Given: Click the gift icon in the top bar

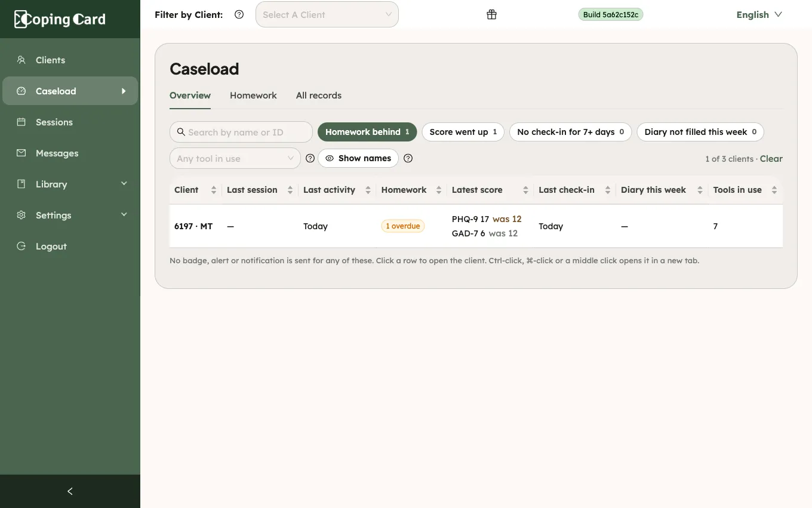Looking at the screenshot, I should click(x=491, y=14).
